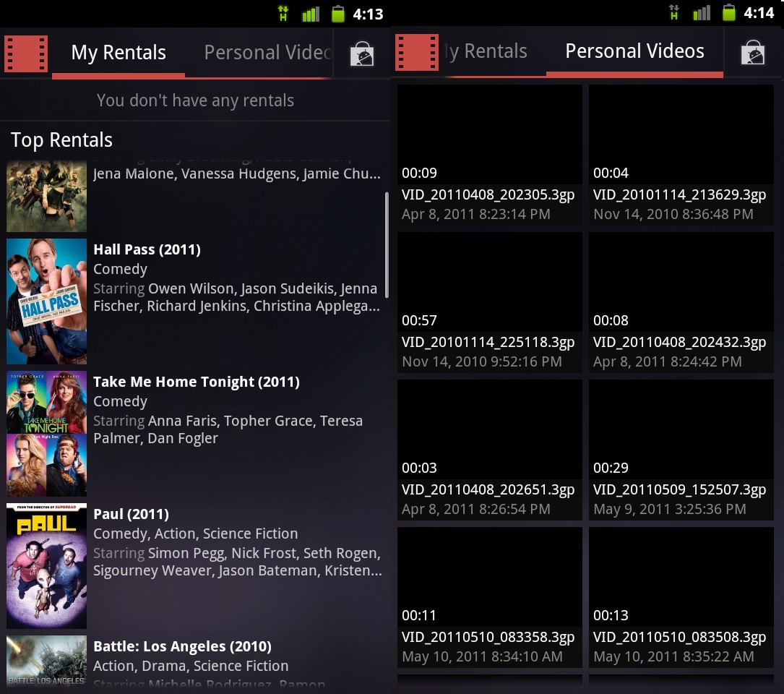Open Take Me Home Tonight poster
Screen dimensions: 784x694
46,433
